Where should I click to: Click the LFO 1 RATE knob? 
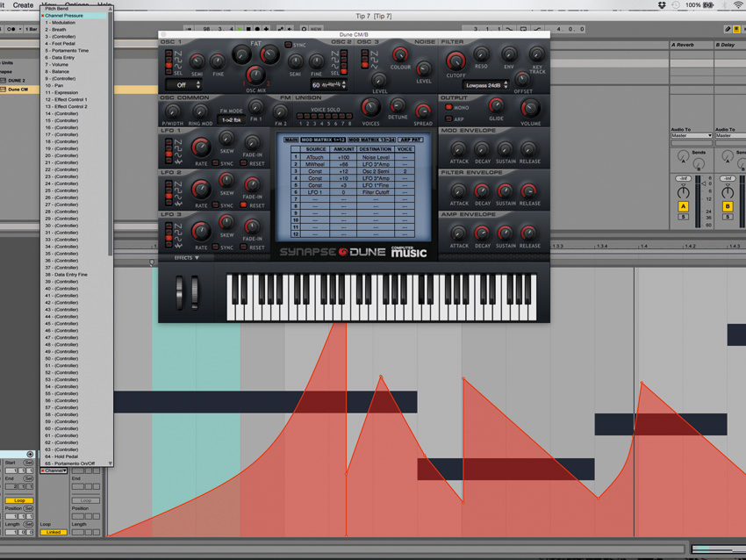201,147
